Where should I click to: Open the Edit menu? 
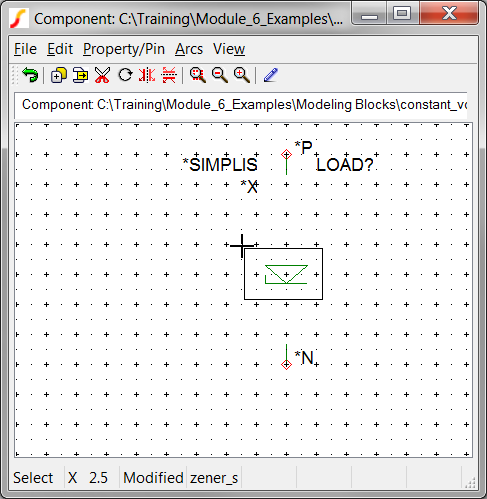click(x=60, y=49)
